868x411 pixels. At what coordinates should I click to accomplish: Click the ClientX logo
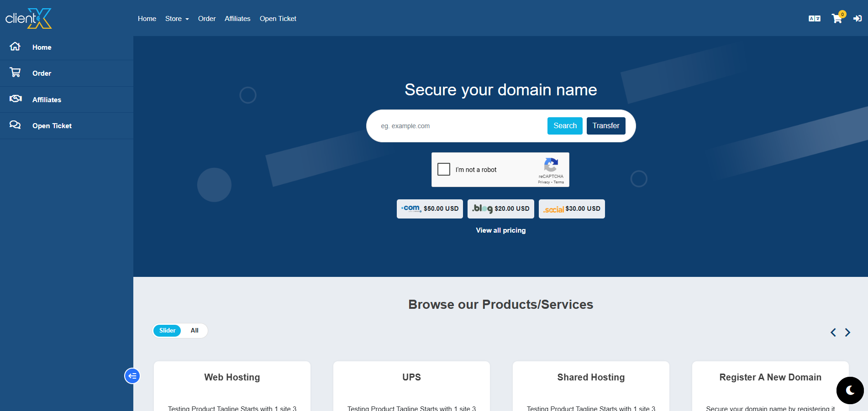(28, 19)
